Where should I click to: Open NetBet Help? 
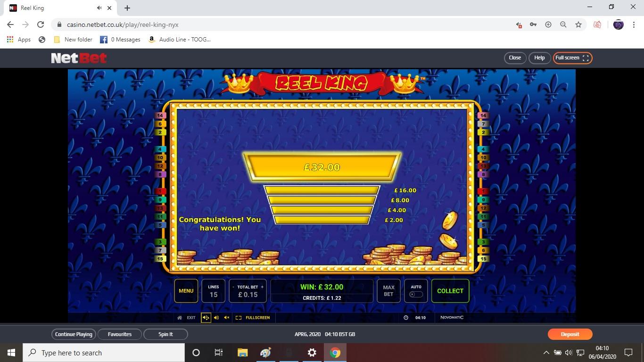click(539, 58)
